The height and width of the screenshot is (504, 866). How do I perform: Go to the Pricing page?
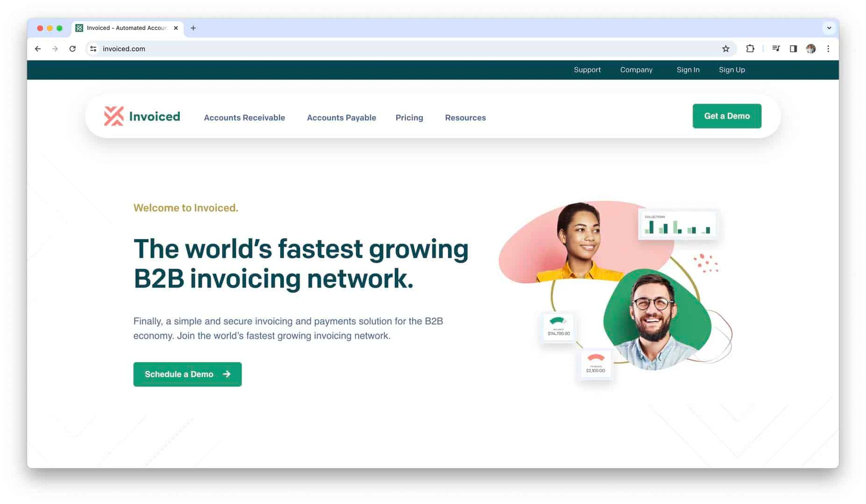pos(409,118)
